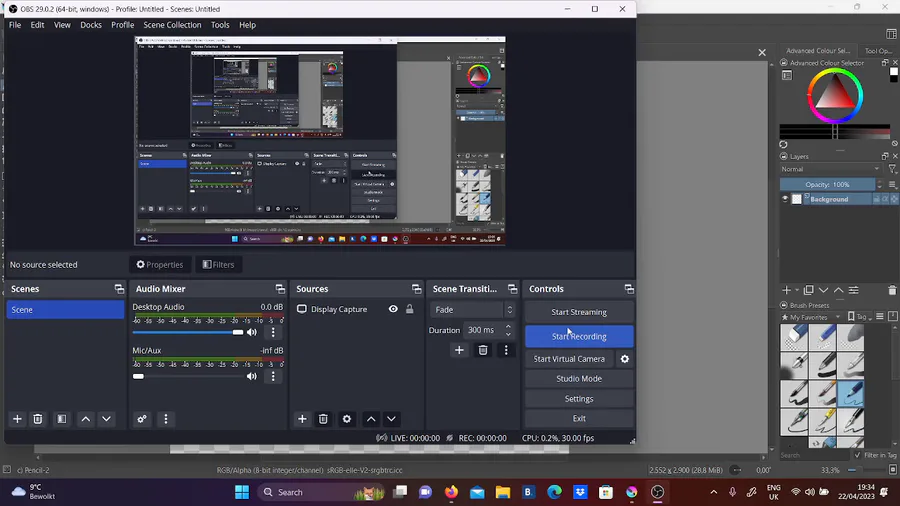This screenshot has width=900, height=506.
Task: Open Desktop Audio three-dot options
Action: 273,332
